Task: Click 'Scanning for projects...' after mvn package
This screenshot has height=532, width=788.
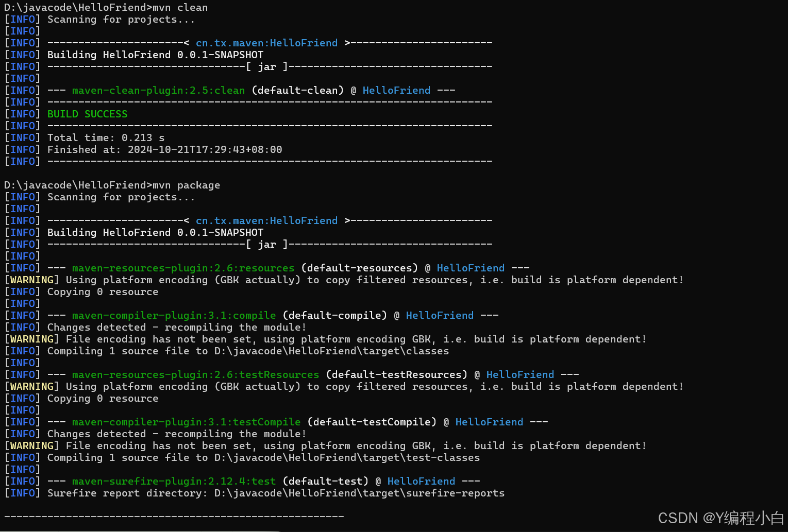Action: coord(122,197)
